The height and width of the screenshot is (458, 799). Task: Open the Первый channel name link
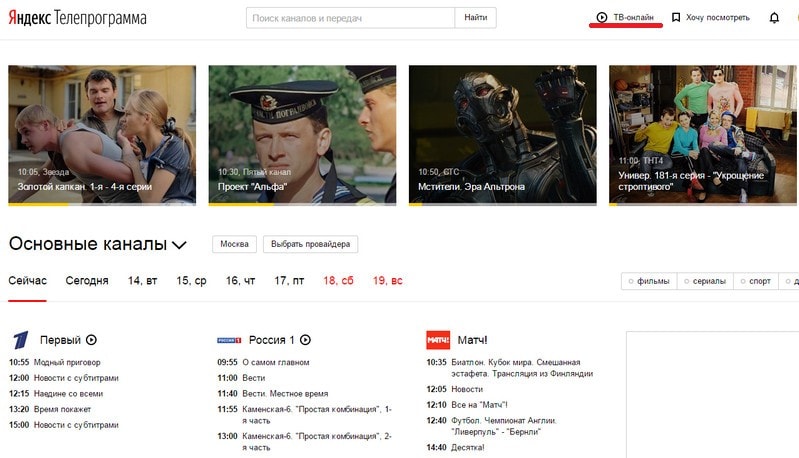tap(60, 340)
